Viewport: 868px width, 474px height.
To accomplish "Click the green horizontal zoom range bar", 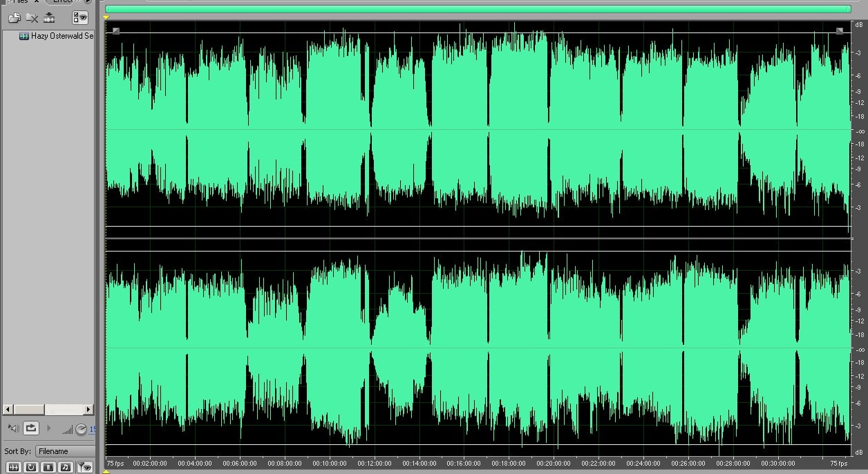I will tap(478, 9).
